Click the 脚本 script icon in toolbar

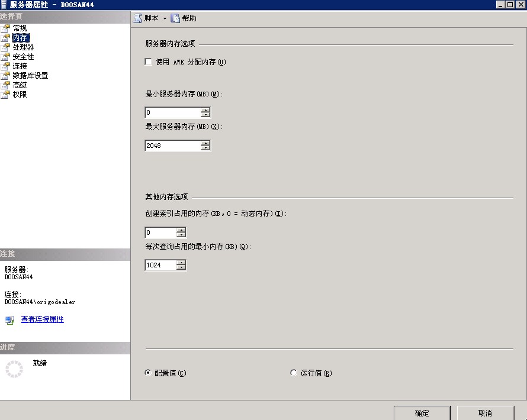point(137,18)
